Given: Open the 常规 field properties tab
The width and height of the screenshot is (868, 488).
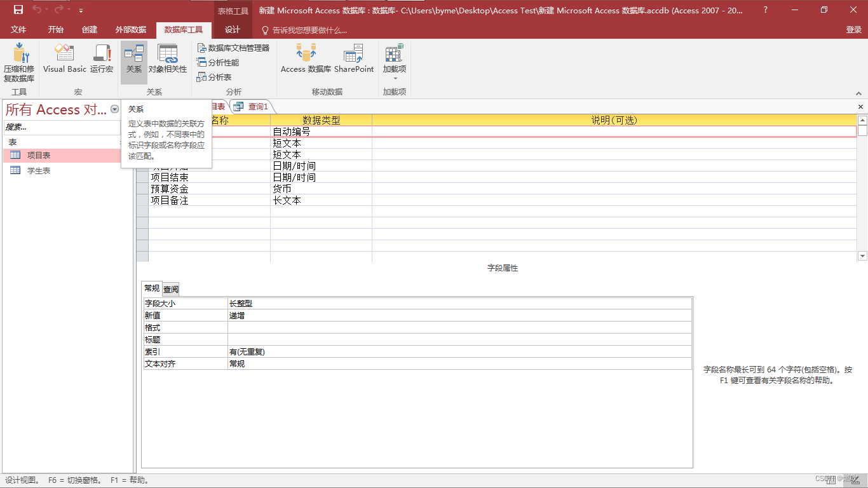Looking at the screenshot, I should click(x=152, y=288).
